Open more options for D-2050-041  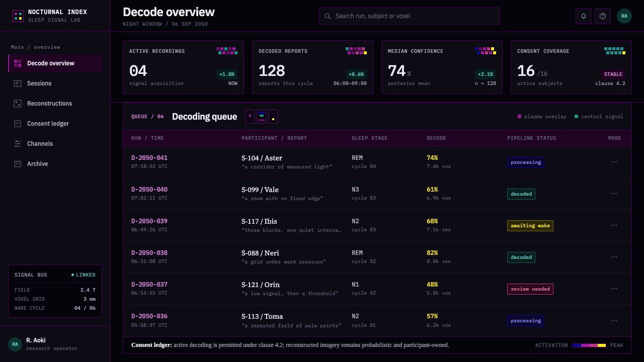(x=614, y=162)
